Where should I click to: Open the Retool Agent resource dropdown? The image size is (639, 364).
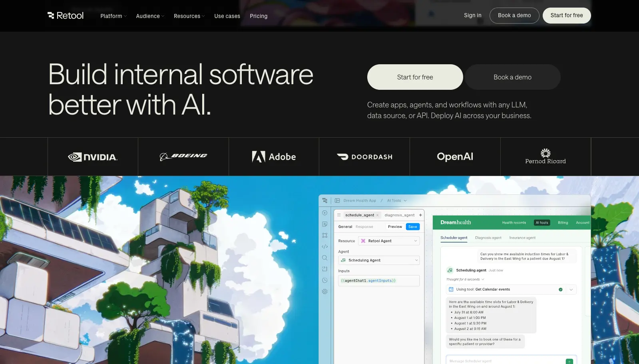(389, 241)
